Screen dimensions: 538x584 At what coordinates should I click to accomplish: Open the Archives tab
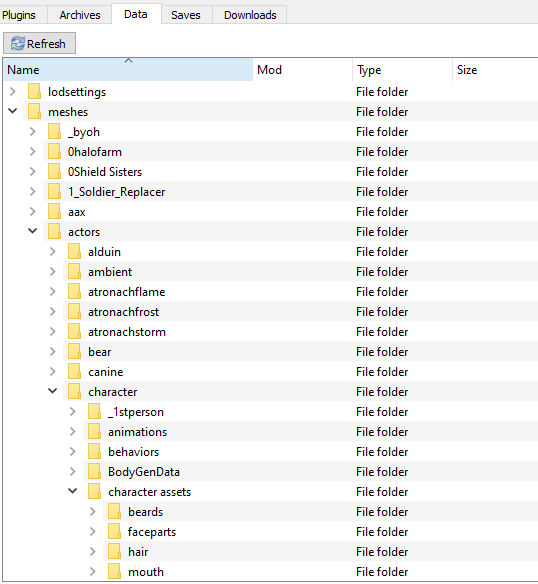point(80,15)
